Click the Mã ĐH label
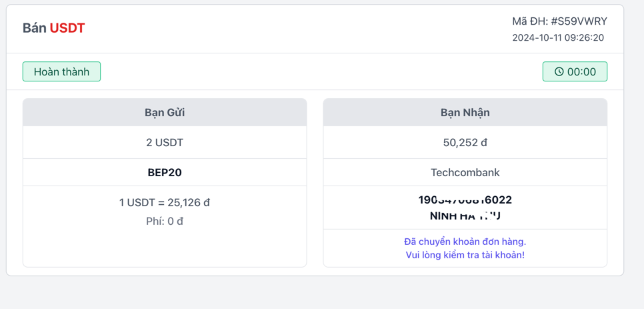644x309 pixels. (x=529, y=21)
